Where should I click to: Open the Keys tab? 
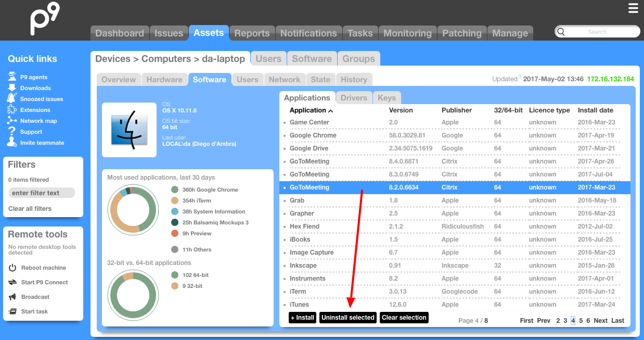387,98
